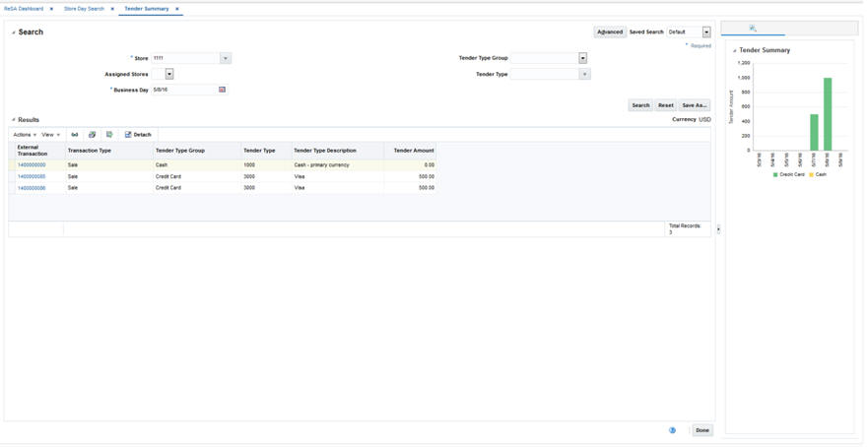
Task: Open the Actions menu
Action: click(25, 135)
